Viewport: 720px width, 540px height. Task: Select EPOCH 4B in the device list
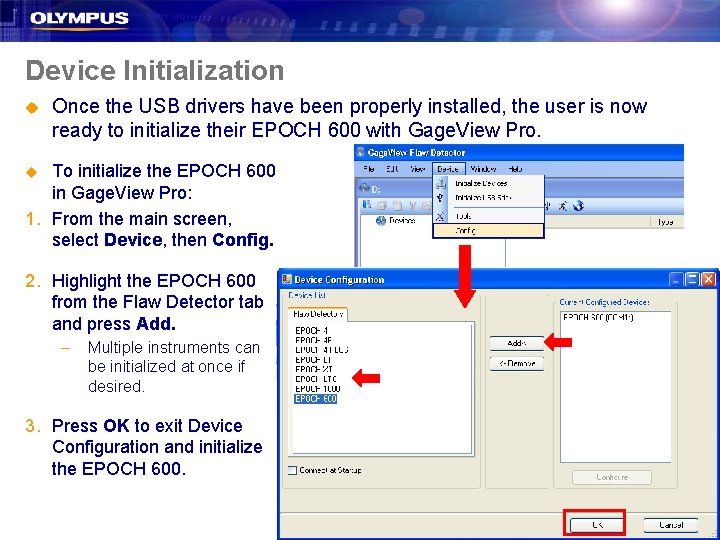[313, 340]
